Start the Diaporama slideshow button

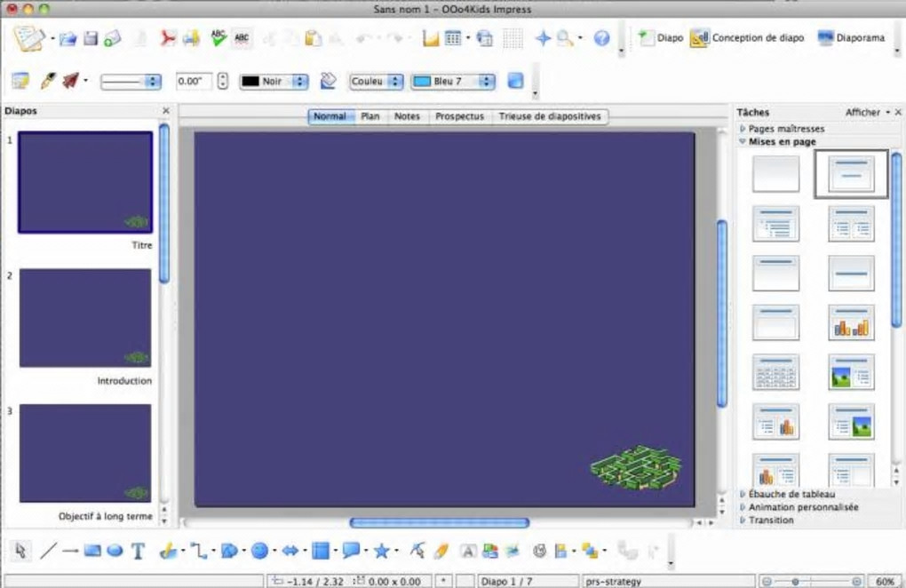pyautogui.click(x=851, y=38)
